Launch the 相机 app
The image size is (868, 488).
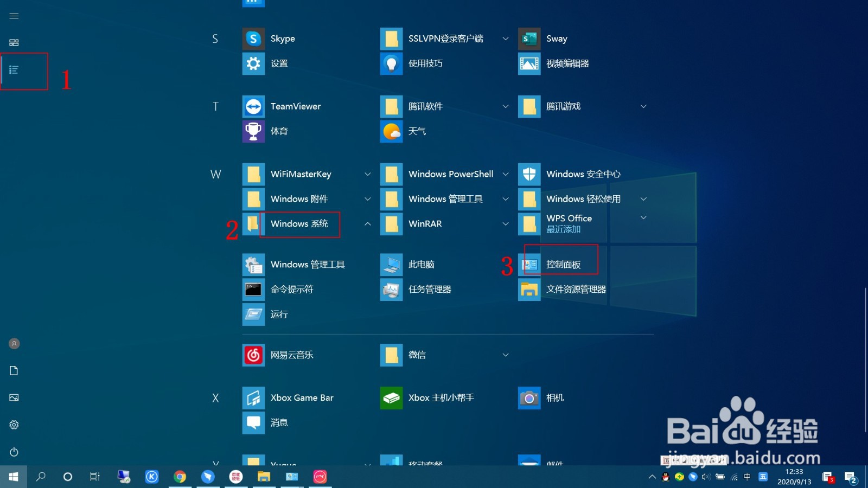[x=554, y=397]
